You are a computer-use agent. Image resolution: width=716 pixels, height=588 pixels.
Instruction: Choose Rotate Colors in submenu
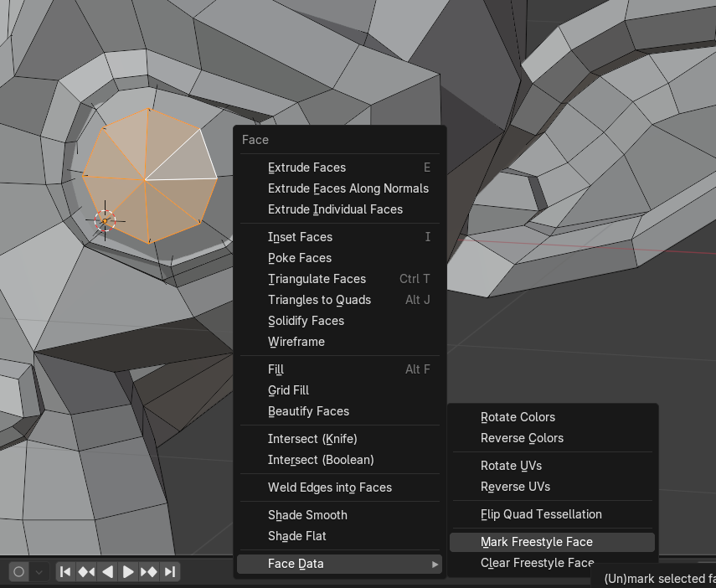tap(552, 417)
